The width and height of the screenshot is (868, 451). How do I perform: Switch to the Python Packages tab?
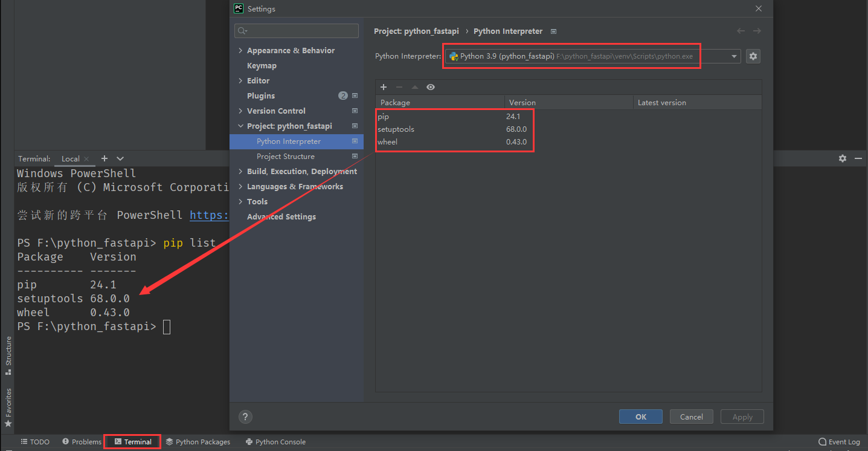point(198,442)
